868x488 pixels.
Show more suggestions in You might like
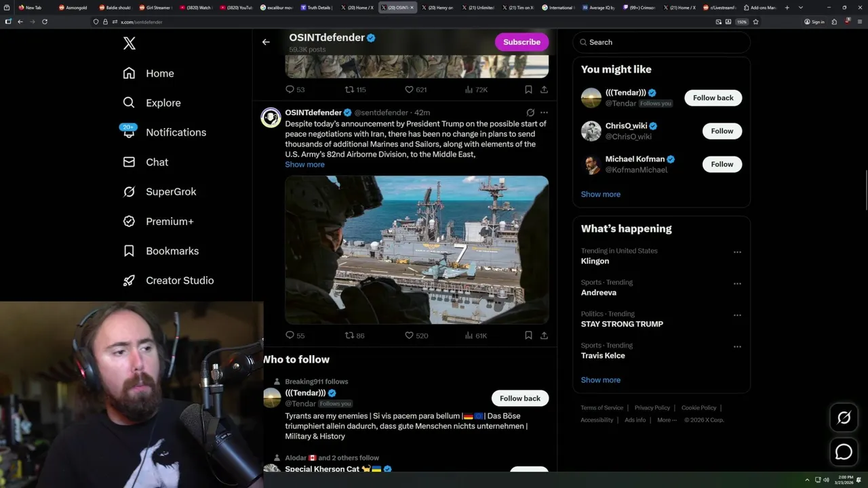point(600,195)
